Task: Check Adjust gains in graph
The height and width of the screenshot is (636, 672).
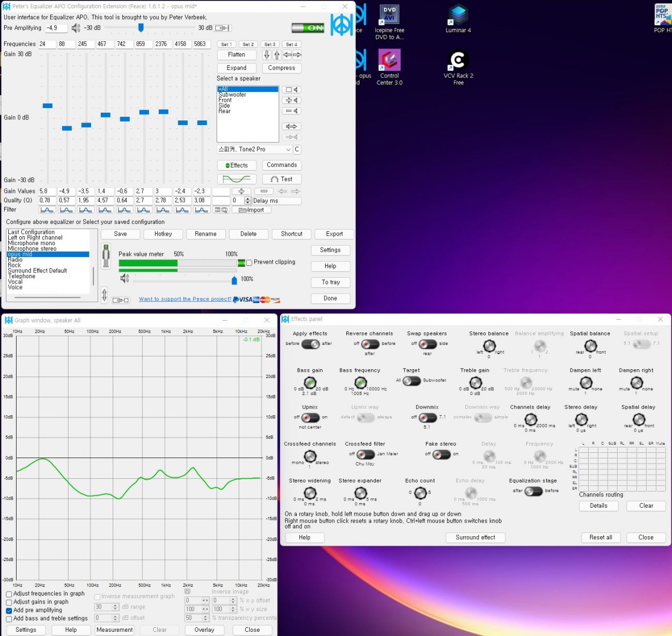Action: [x=9, y=602]
